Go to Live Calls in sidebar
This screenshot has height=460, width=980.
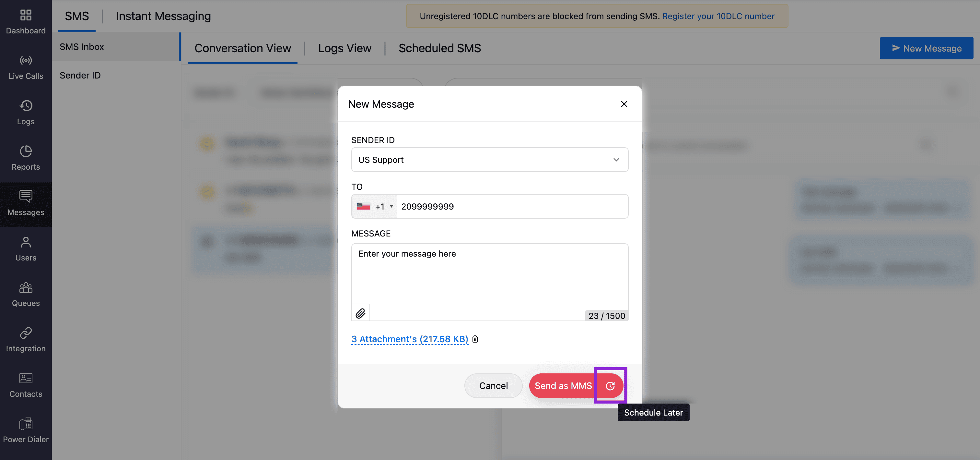(26, 67)
